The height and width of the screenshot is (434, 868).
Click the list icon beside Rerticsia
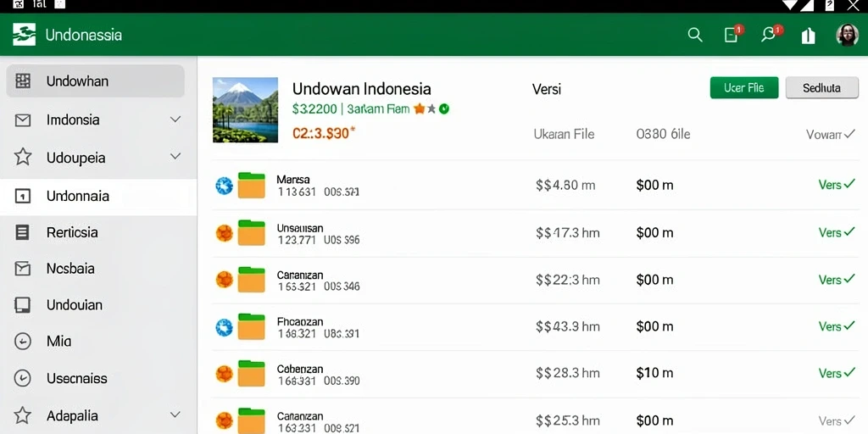(23, 232)
